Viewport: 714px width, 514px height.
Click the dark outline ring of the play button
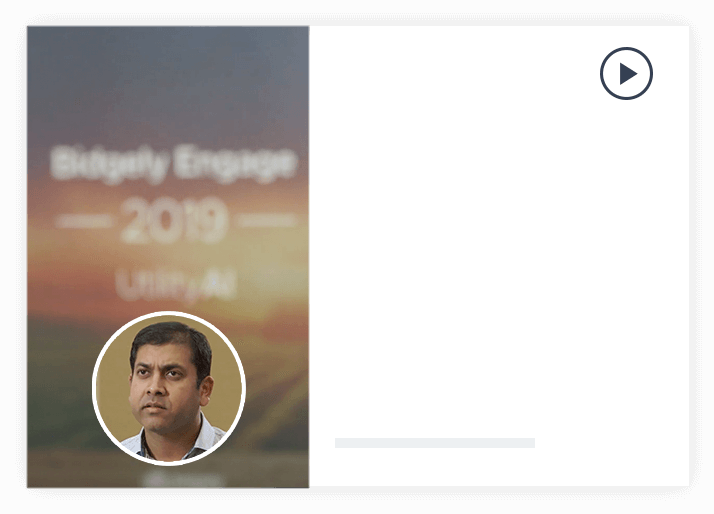(626, 48)
